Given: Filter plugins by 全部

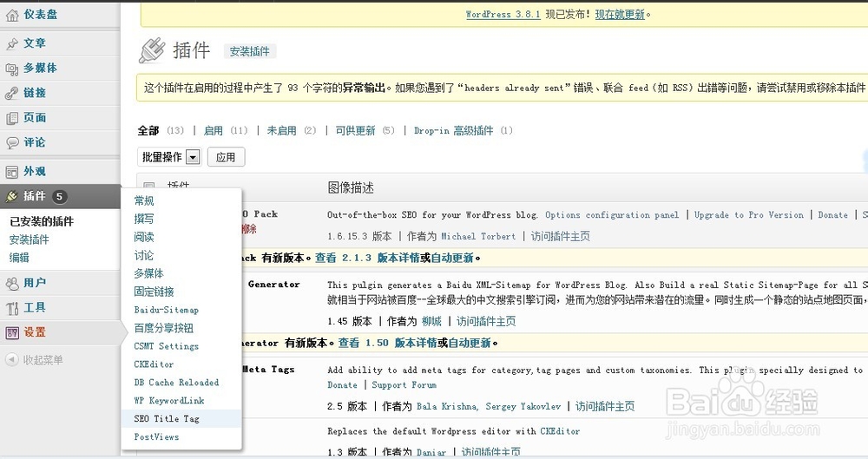Looking at the screenshot, I should coord(148,131).
